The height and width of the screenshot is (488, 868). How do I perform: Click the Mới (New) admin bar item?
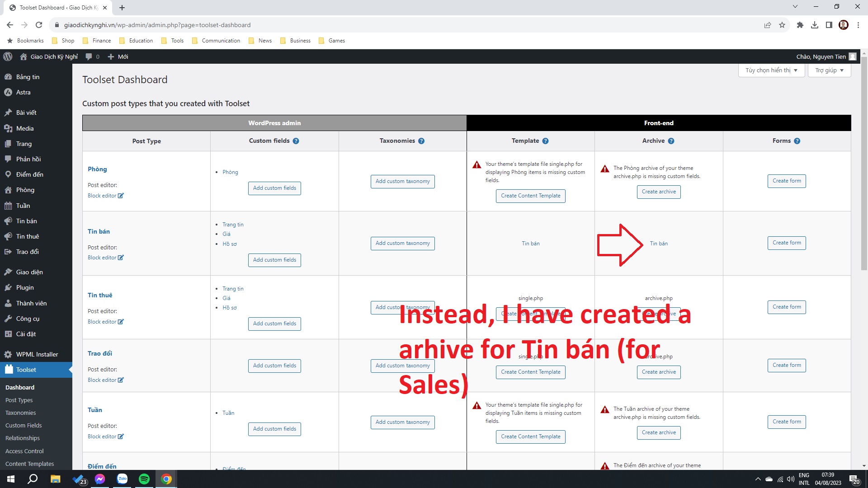tap(118, 56)
